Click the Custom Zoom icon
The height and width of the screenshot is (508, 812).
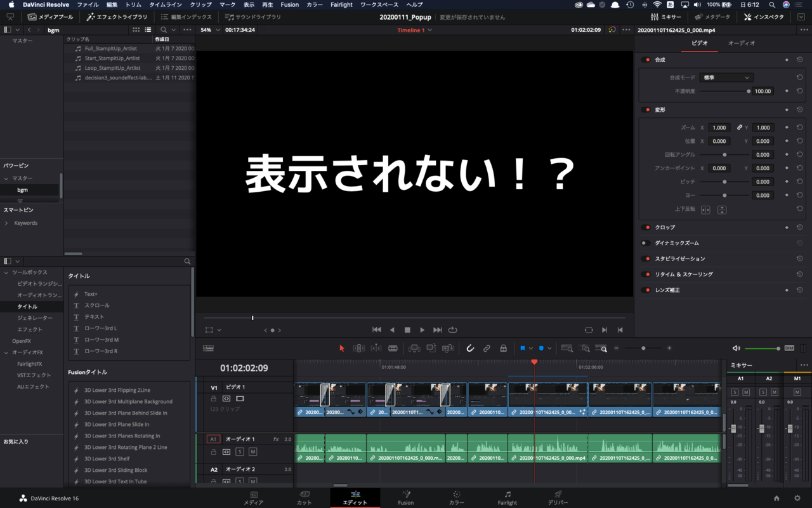coord(601,348)
